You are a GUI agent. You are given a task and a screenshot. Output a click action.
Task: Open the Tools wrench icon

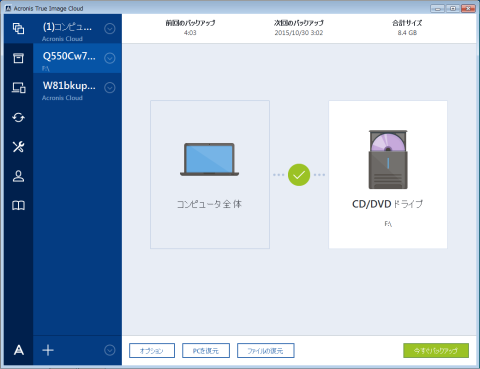coord(18,147)
